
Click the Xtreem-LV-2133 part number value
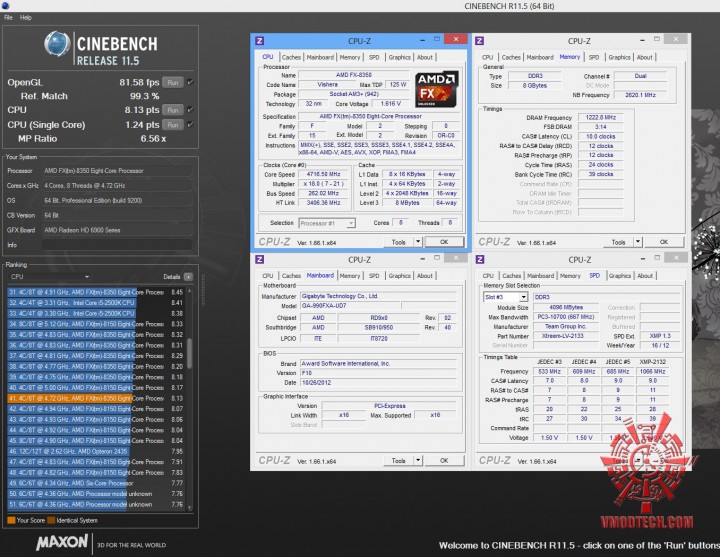pyautogui.click(x=566, y=336)
